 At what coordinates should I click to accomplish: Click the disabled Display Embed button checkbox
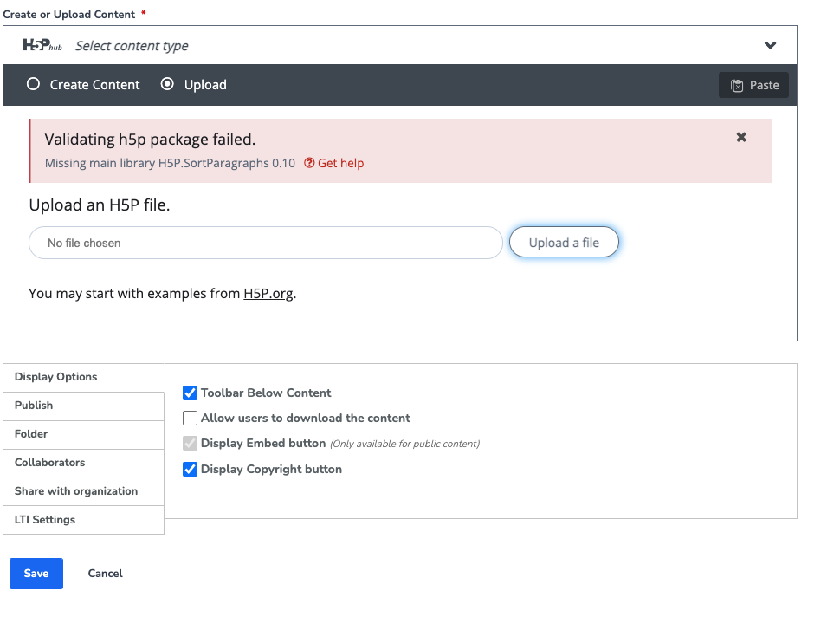(x=190, y=444)
